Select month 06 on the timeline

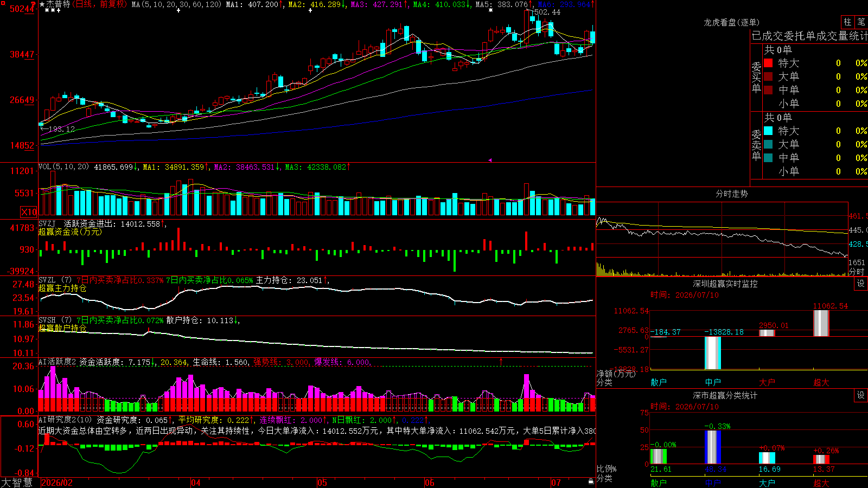tap(430, 483)
